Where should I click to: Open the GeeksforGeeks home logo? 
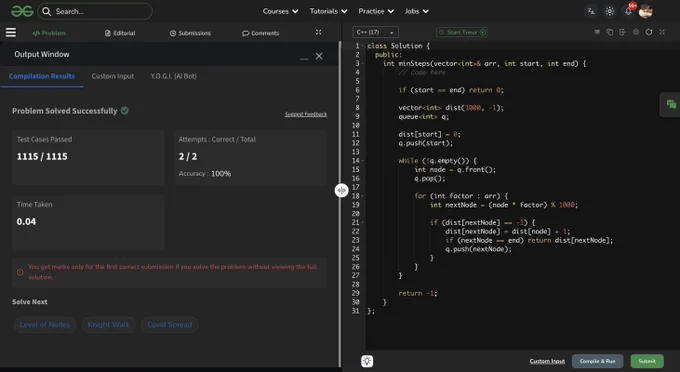coord(22,11)
